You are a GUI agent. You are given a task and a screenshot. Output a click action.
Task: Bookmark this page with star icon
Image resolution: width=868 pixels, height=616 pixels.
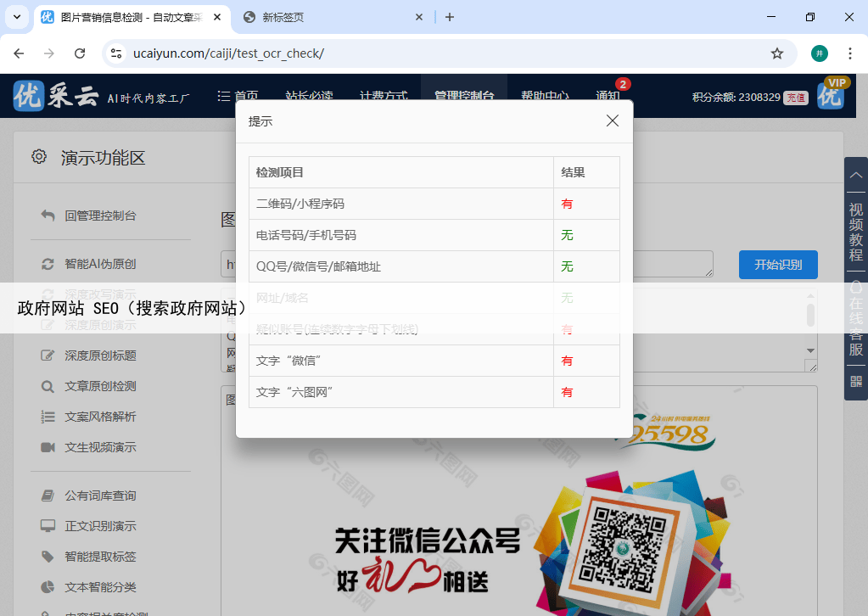tap(776, 53)
